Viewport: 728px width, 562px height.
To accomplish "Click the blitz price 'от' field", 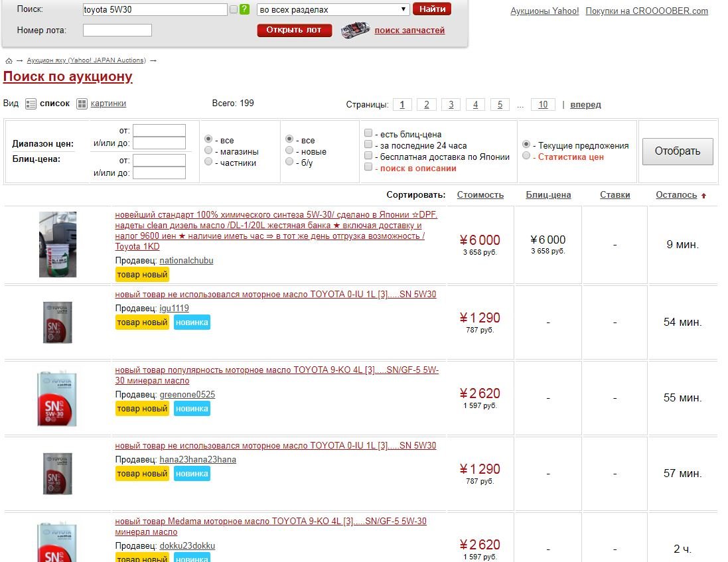I will 159,161.
